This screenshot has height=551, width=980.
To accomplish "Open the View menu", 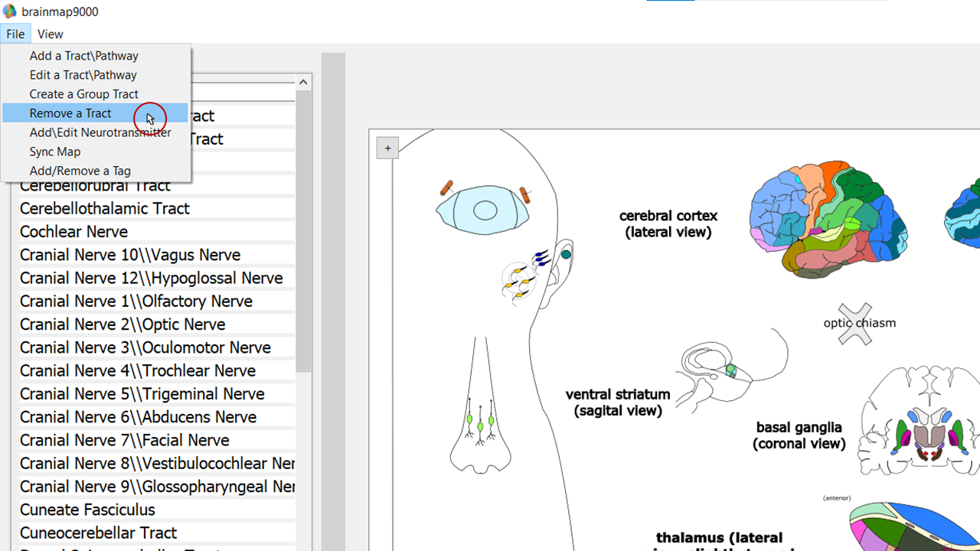I will coord(50,34).
